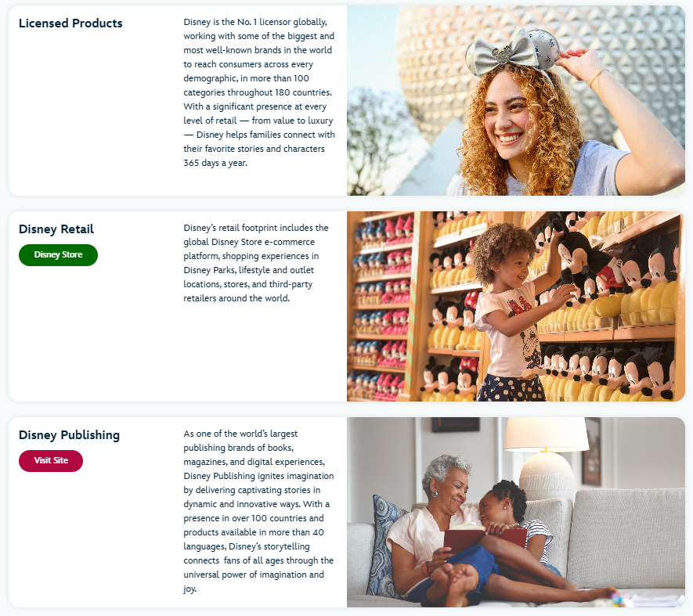
Task: Click the Disney Publishing description paragraph
Action: (x=259, y=511)
